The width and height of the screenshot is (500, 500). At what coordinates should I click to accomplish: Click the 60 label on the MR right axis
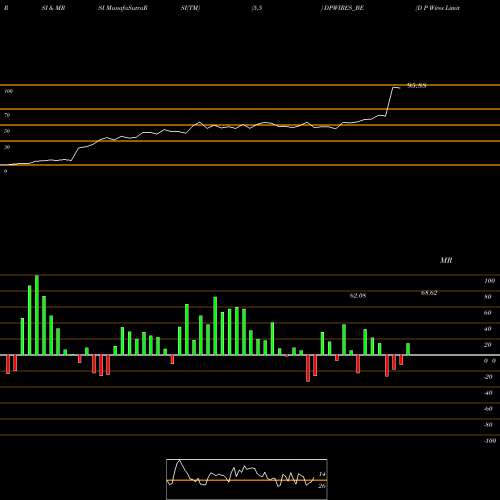488,313
